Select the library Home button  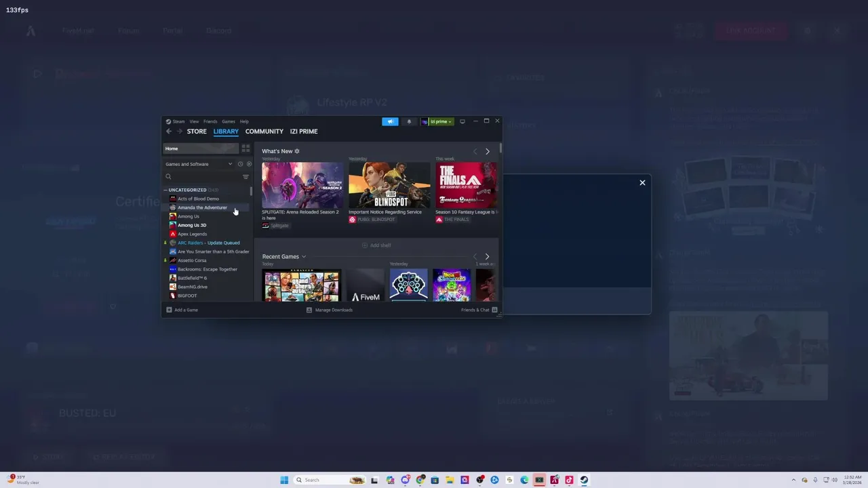click(201, 148)
